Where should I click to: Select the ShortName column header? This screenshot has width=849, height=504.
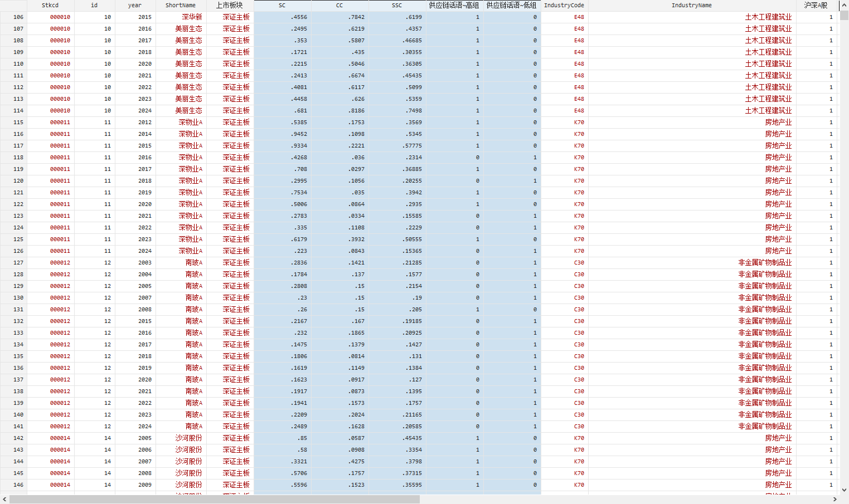coord(181,5)
